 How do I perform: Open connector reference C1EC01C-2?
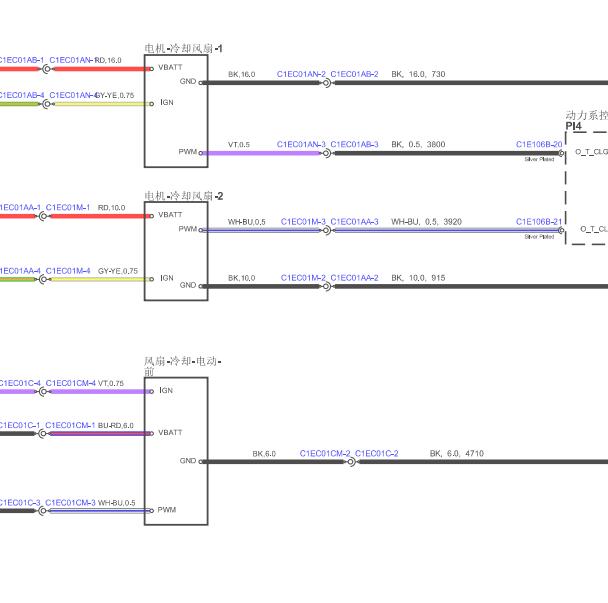pyautogui.click(x=377, y=453)
